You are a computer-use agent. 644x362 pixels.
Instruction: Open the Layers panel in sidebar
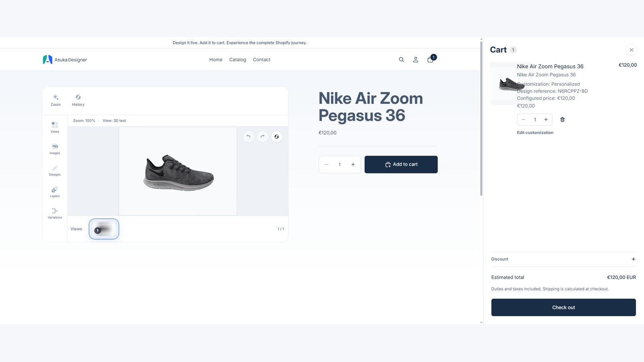coord(55,192)
